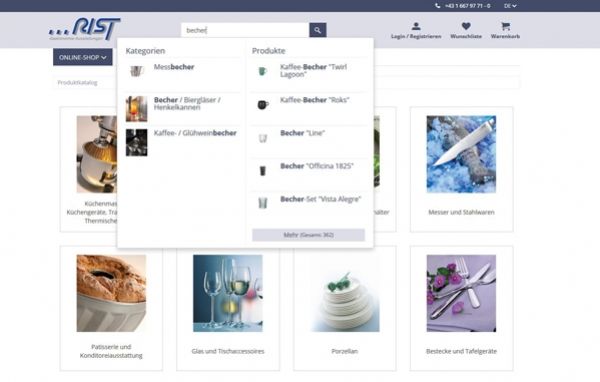This screenshot has width=600, height=382.
Task: Click the RIST logo
Action: (85, 29)
